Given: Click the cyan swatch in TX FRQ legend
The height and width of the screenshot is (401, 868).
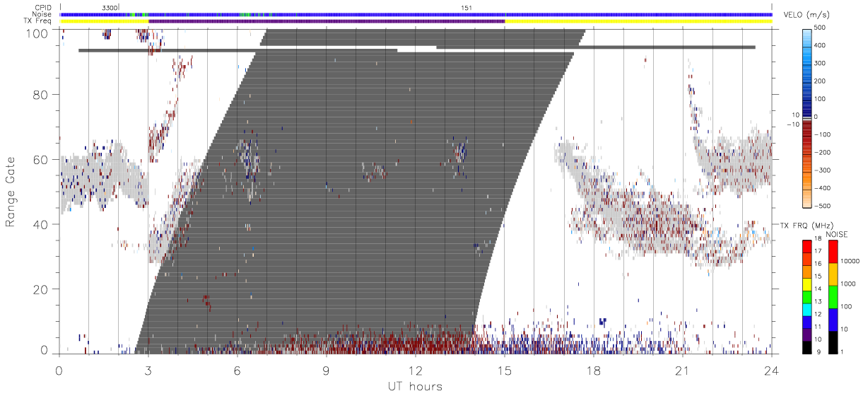Looking at the screenshot, I should coord(807,310).
